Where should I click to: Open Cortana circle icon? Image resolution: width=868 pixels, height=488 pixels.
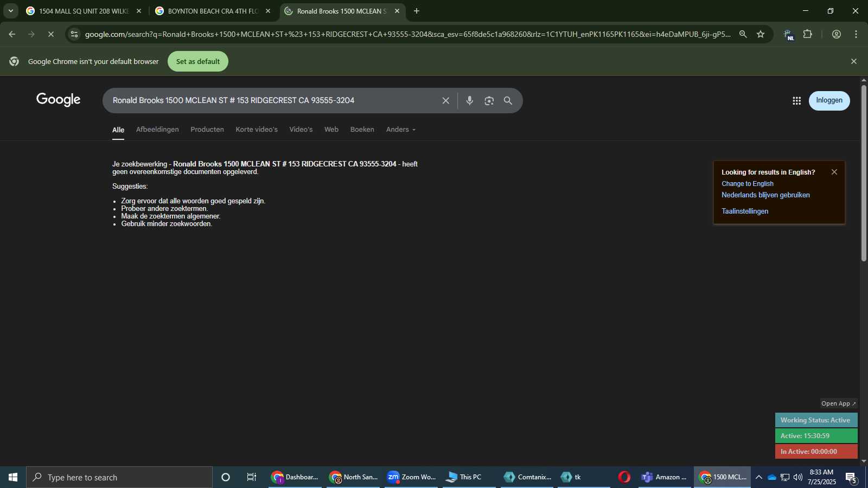click(x=226, y=477)
